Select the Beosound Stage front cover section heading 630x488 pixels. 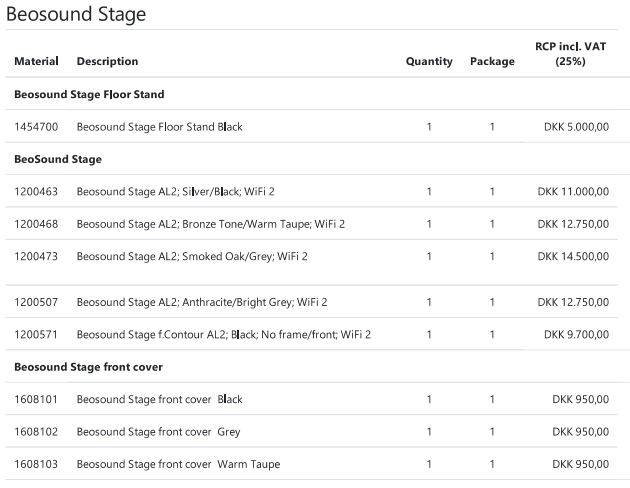coord(91,367)
